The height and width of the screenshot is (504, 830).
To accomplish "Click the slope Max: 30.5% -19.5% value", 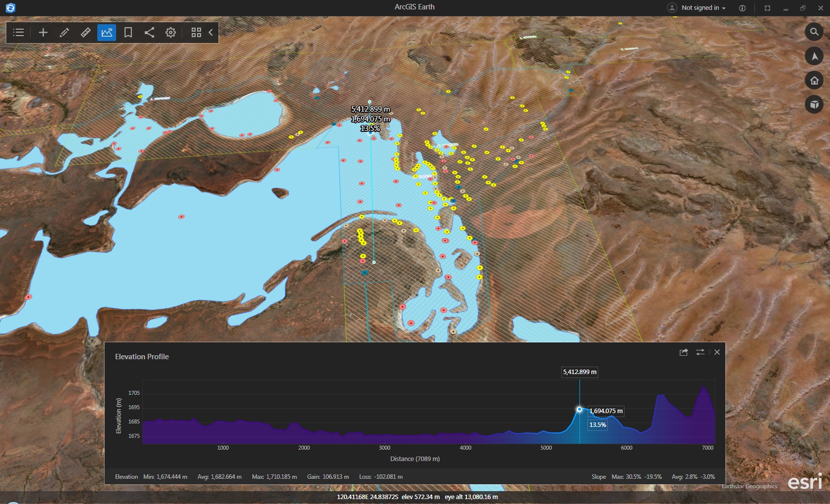I will 636,477.
